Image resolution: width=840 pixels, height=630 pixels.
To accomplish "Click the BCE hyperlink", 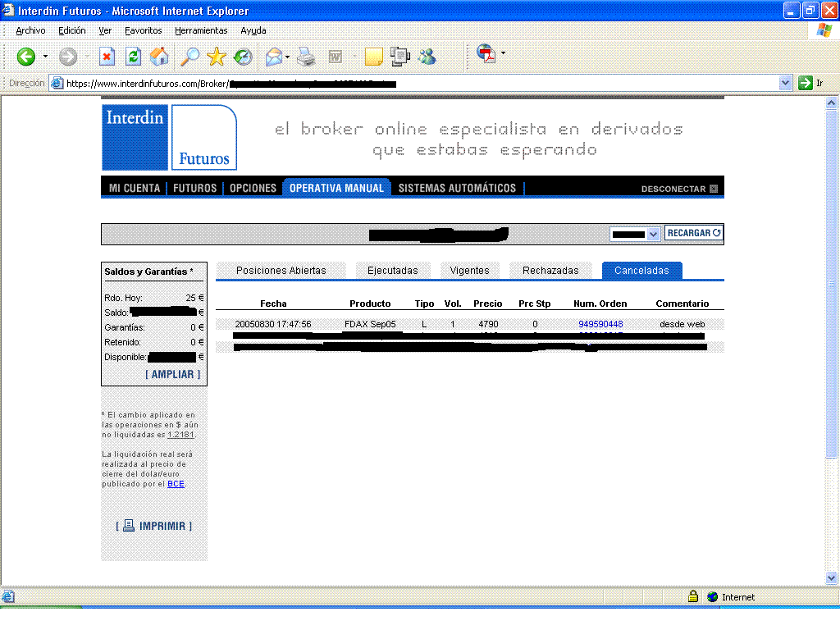I will (176, 484).
